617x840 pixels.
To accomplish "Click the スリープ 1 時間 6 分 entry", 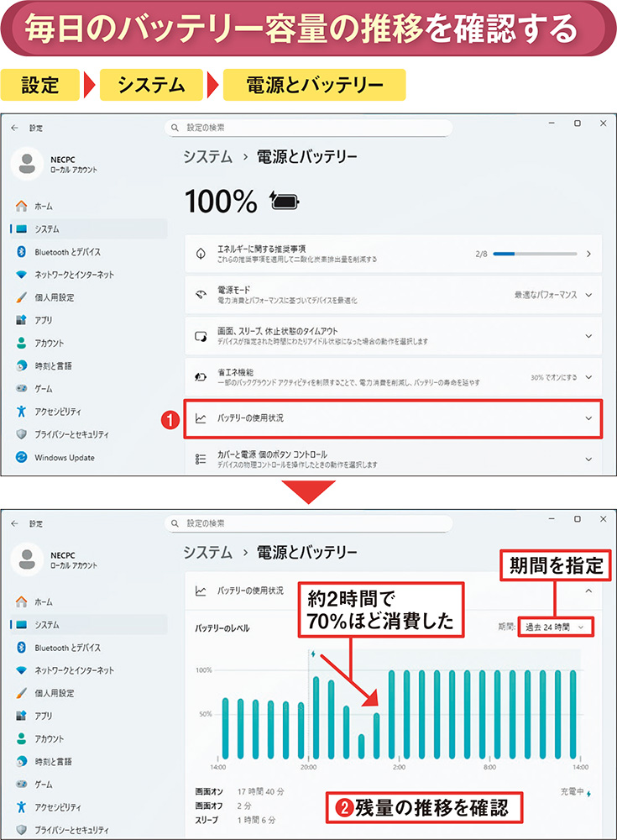I will 235,820.
